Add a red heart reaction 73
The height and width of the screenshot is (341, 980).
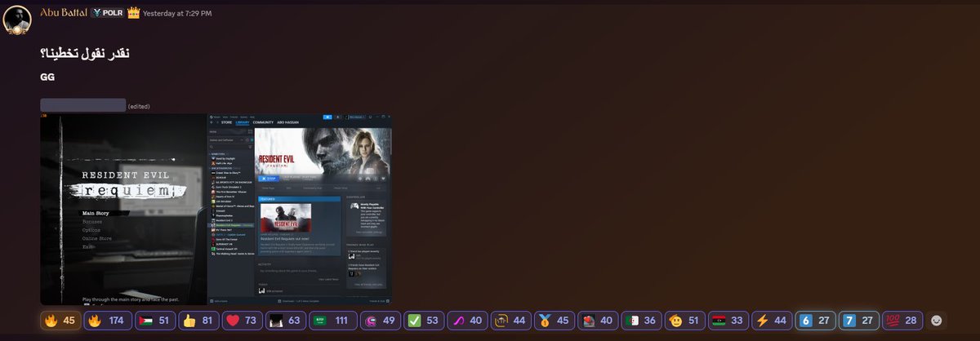coord(243,321)
